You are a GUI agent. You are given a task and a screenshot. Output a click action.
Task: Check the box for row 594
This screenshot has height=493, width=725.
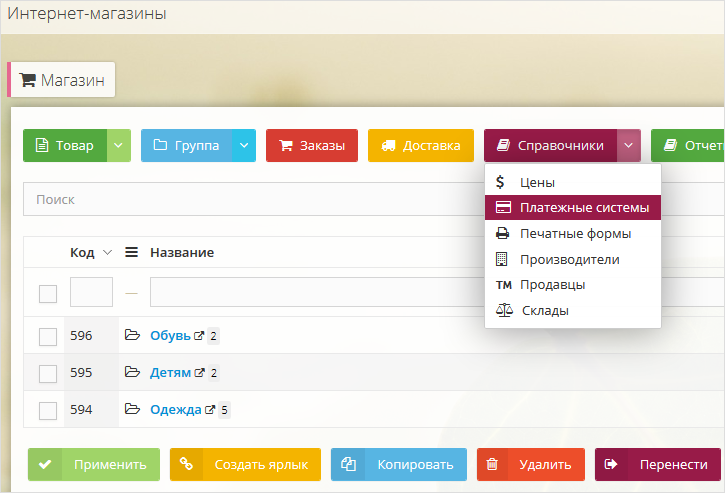pyautogui.click(x=48, y=409)
